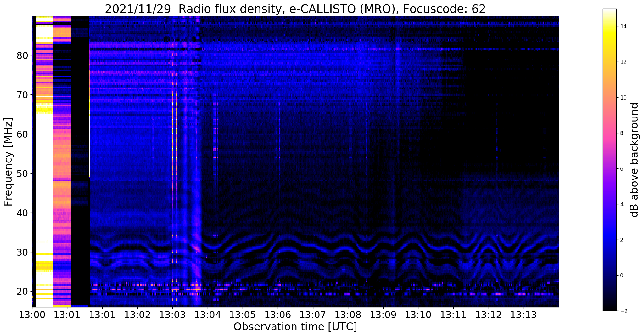Viewport: 644px width, 336px height.
Task: Click the colorbar tick label 14
Action: 623,26
